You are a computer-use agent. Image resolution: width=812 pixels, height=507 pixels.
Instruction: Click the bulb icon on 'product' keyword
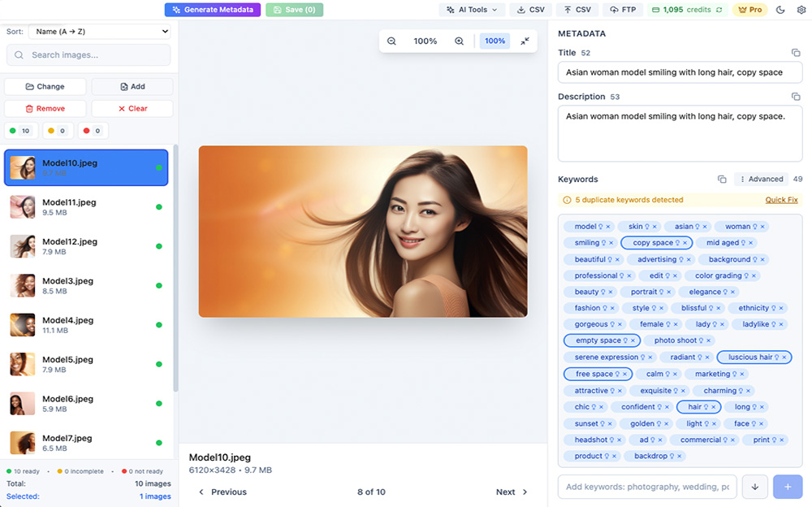click(x=607, y=456)
